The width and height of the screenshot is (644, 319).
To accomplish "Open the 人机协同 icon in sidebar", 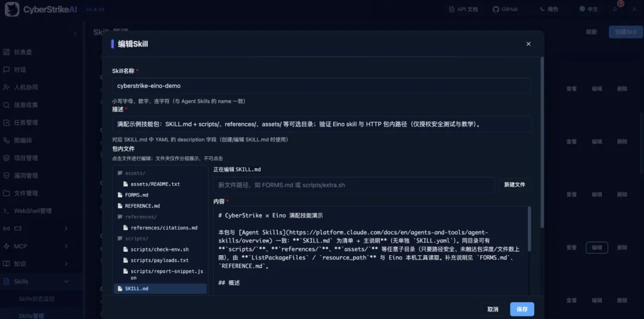I will point(6,88).
